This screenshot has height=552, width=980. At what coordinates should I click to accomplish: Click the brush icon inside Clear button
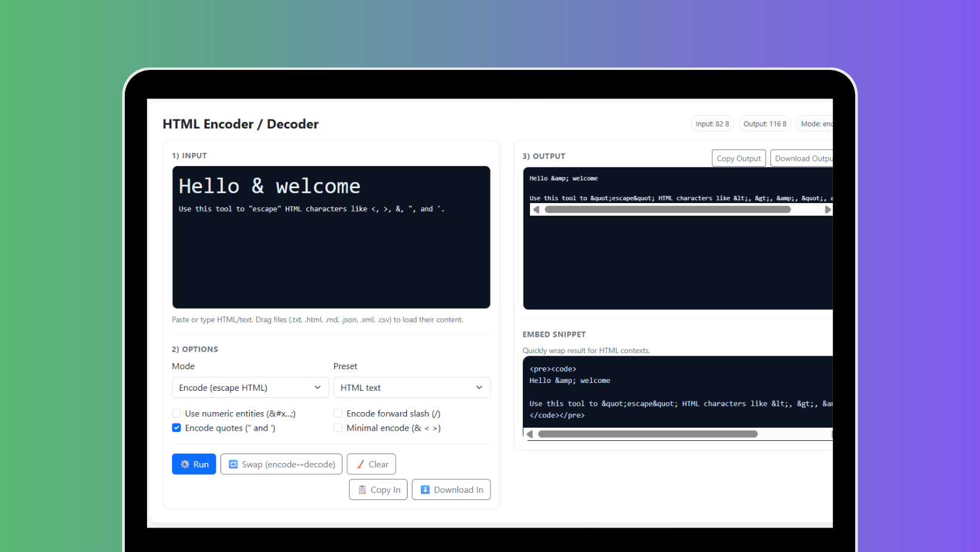pyautogui.click(x=361, y=464)
